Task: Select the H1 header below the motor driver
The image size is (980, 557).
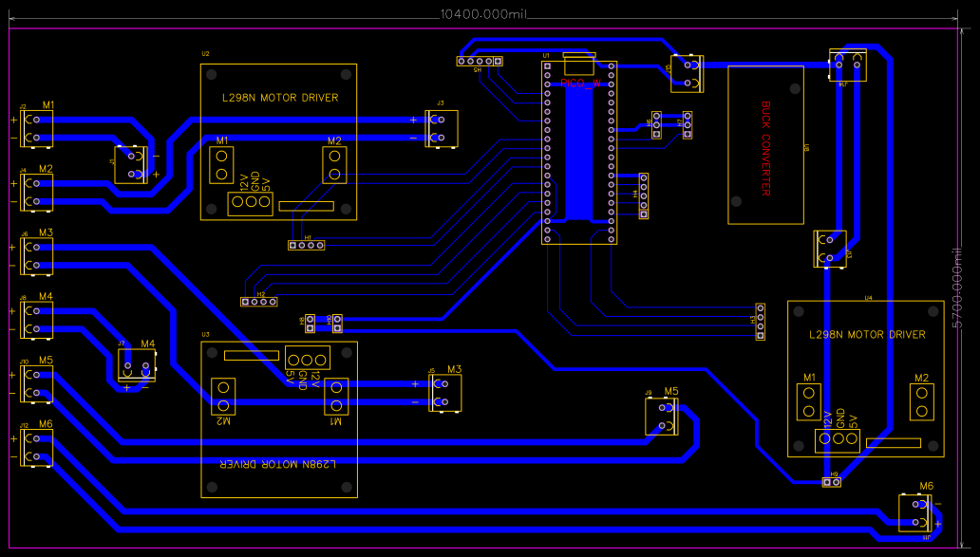Action: pyautogui.click(x=306, y=245)
